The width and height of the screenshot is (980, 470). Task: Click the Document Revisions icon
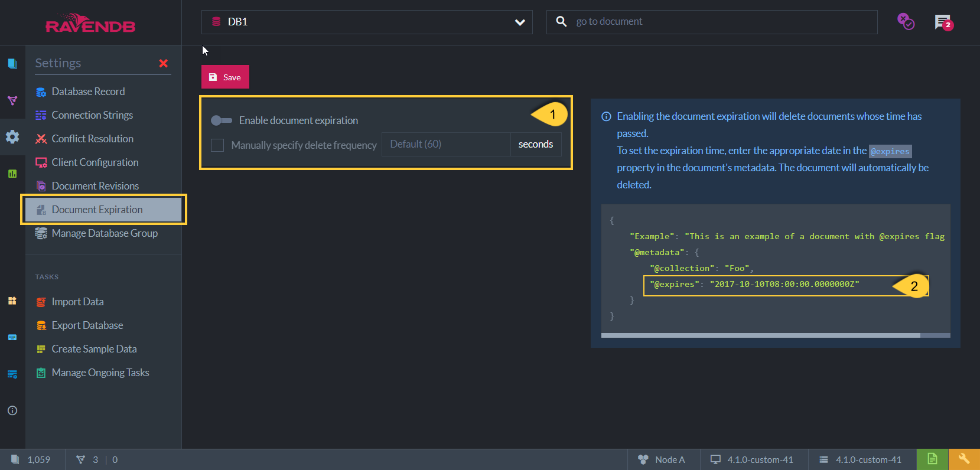41,186
